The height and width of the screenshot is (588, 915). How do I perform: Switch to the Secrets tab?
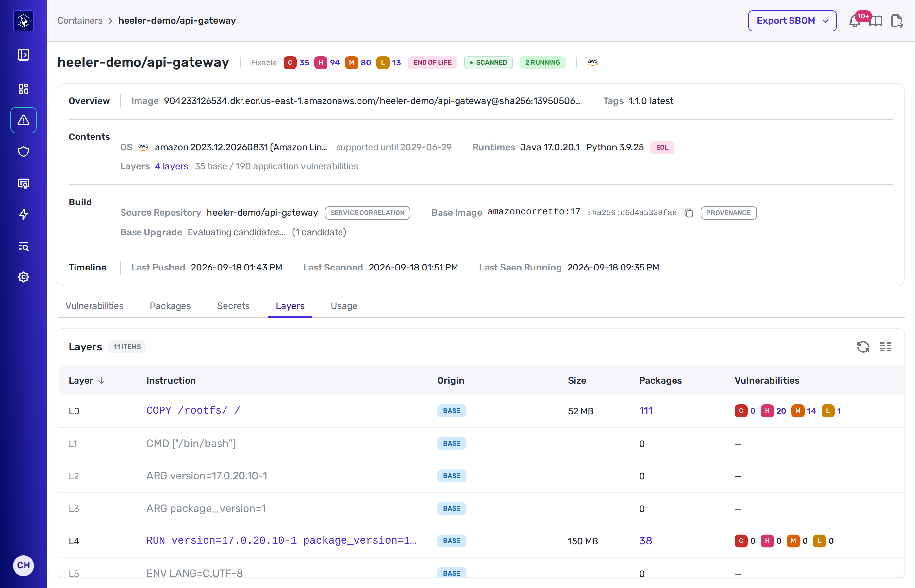click(233, 306)
